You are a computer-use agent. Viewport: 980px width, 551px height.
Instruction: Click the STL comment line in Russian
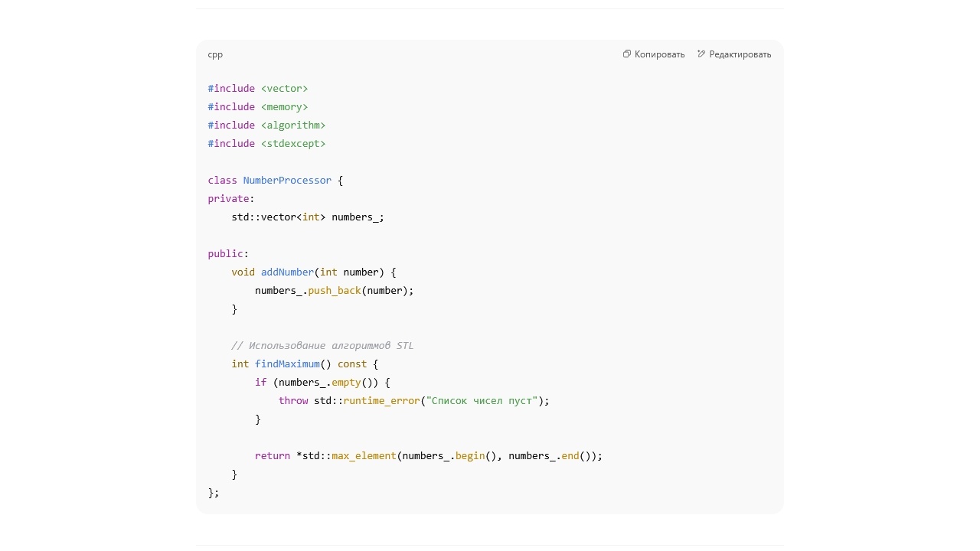pyautogui.click(x=322, y=345)
